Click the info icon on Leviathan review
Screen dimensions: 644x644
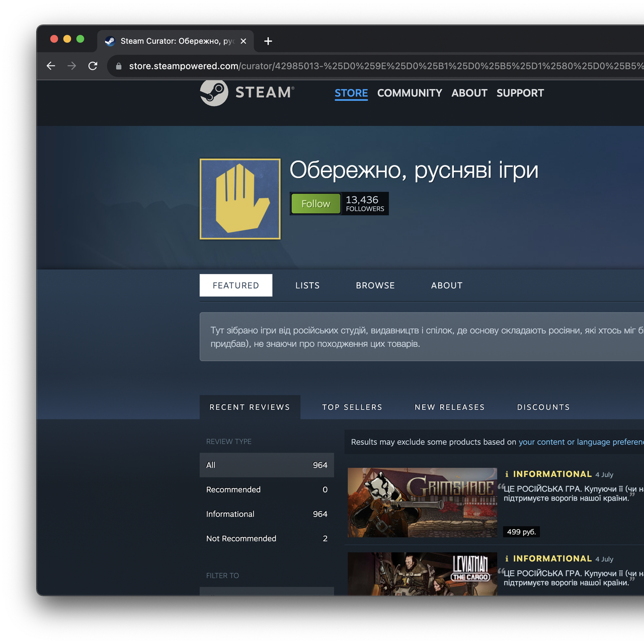pos(507,558)
